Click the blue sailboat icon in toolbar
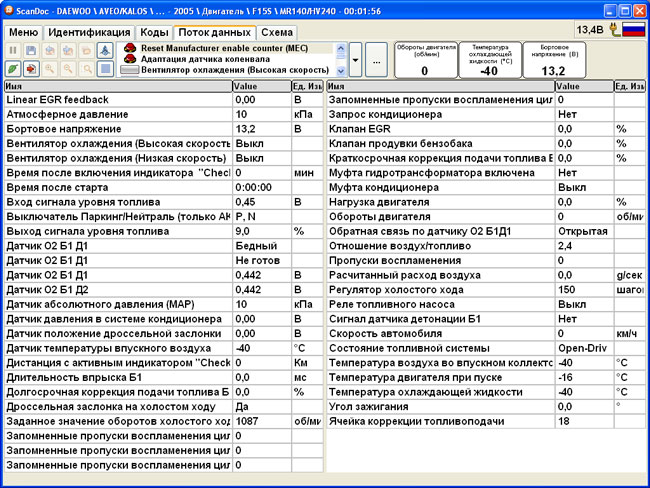Screen dimensions: 650x488 (105, 50)
